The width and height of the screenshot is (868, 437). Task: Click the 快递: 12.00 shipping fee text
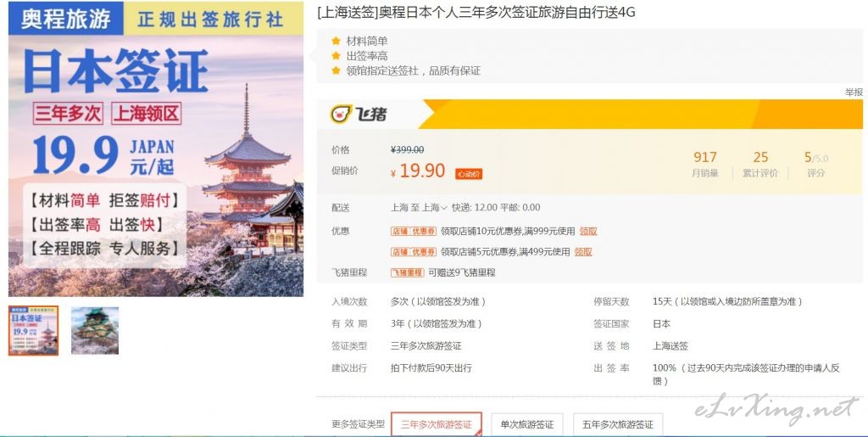475,207
